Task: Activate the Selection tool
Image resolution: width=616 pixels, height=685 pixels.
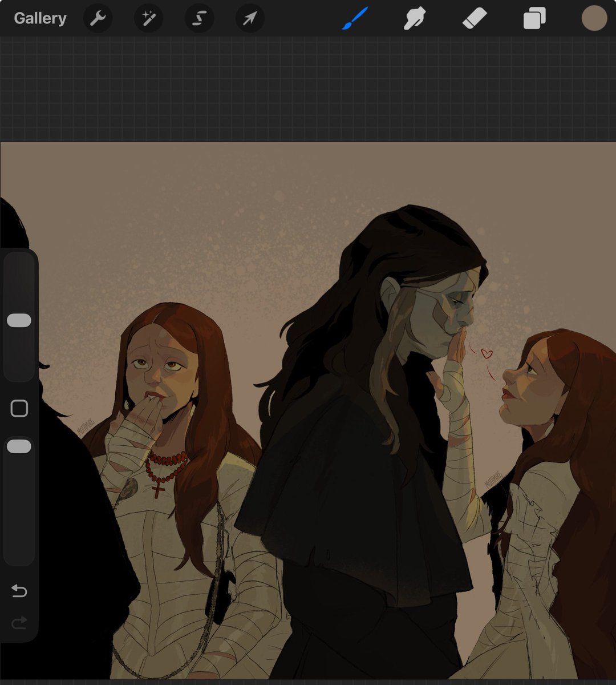Action: [199, 18]
